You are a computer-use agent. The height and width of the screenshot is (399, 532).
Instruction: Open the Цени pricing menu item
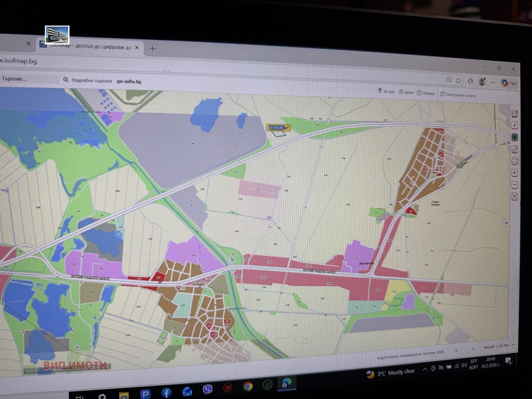pyautogui.click(x=406, y=92)
